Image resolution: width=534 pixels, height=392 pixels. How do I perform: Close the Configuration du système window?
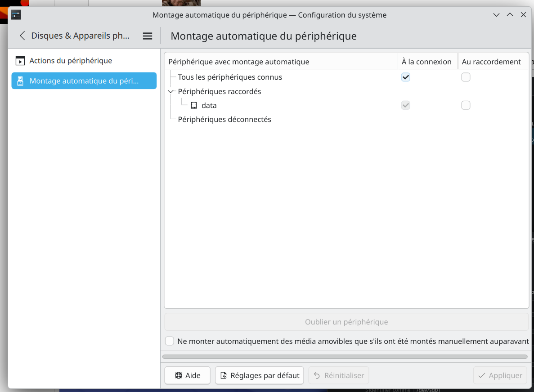click(x=524, y=15)
